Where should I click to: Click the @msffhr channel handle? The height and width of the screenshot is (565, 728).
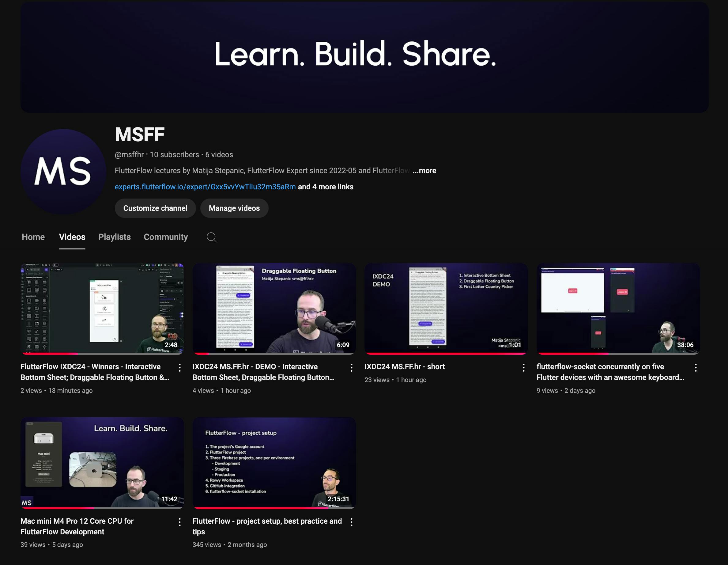129,154
